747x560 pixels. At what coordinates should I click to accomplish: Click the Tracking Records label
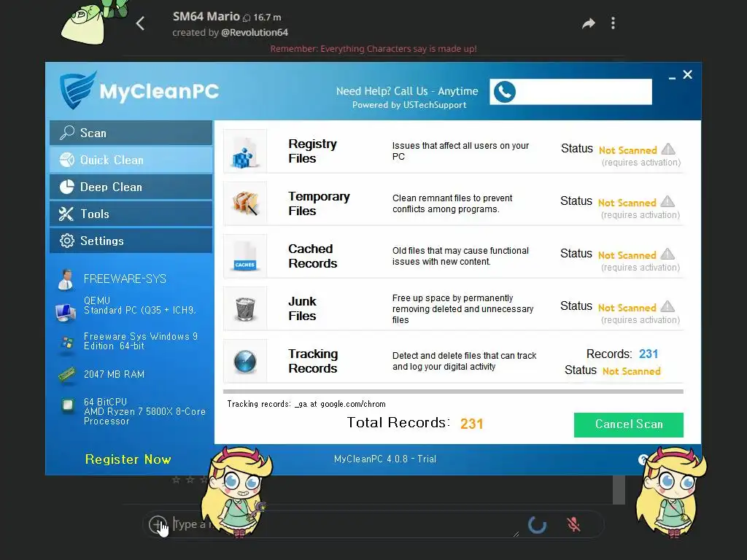(x=313, y=361)
